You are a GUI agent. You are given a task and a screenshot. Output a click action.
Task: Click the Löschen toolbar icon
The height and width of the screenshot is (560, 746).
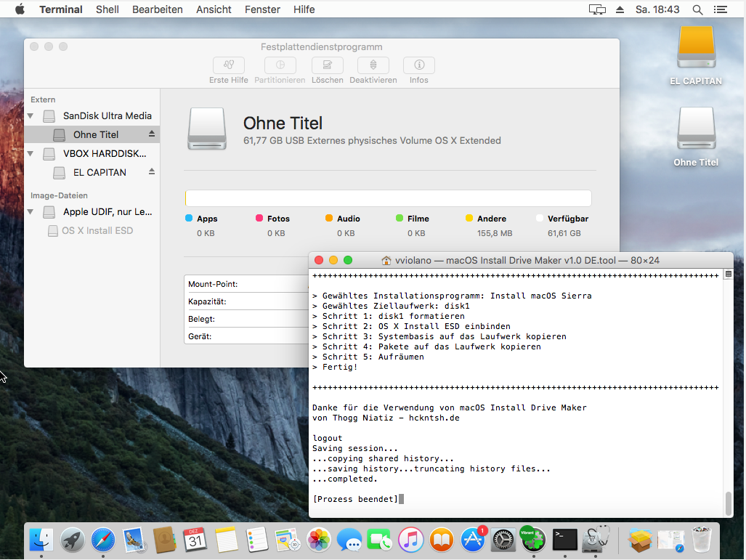coord(327,65)
